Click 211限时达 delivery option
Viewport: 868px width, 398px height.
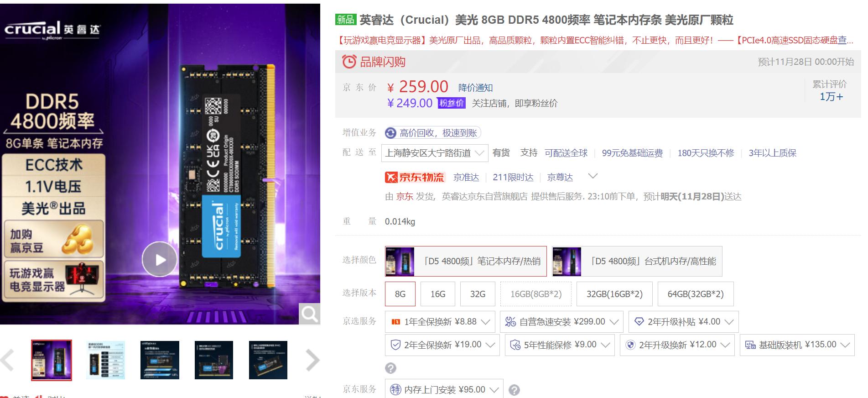pos(513,177)
